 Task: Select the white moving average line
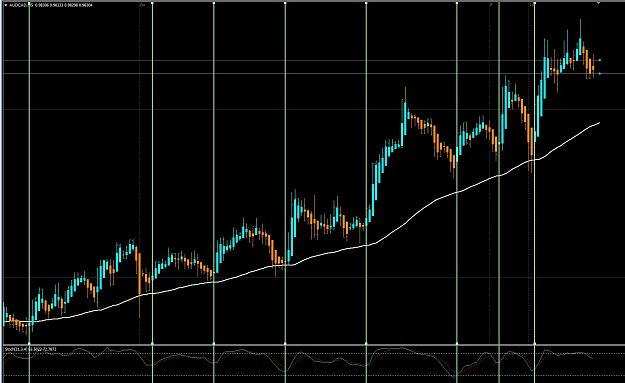coord(303,261)
